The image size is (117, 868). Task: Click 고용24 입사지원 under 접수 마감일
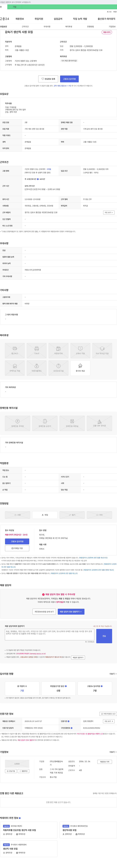(x=17, y=541)
